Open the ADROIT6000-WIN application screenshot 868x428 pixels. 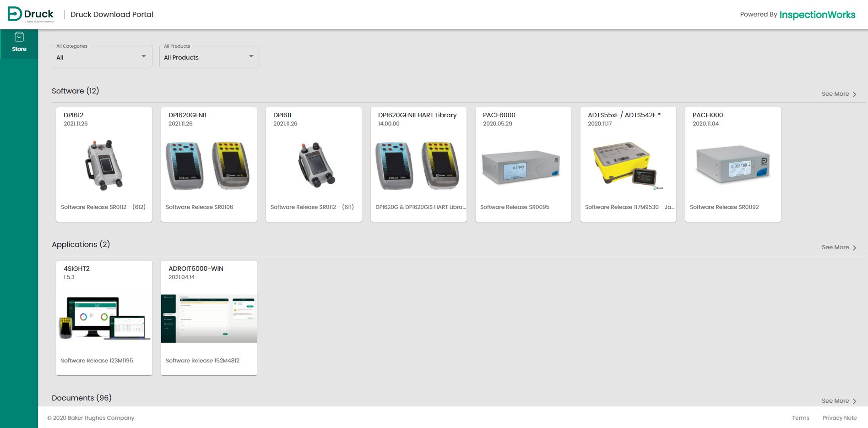point(209,318)
